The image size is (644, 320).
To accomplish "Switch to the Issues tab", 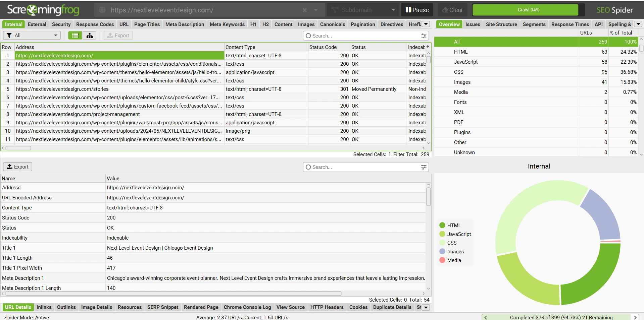I will (473, 24).
